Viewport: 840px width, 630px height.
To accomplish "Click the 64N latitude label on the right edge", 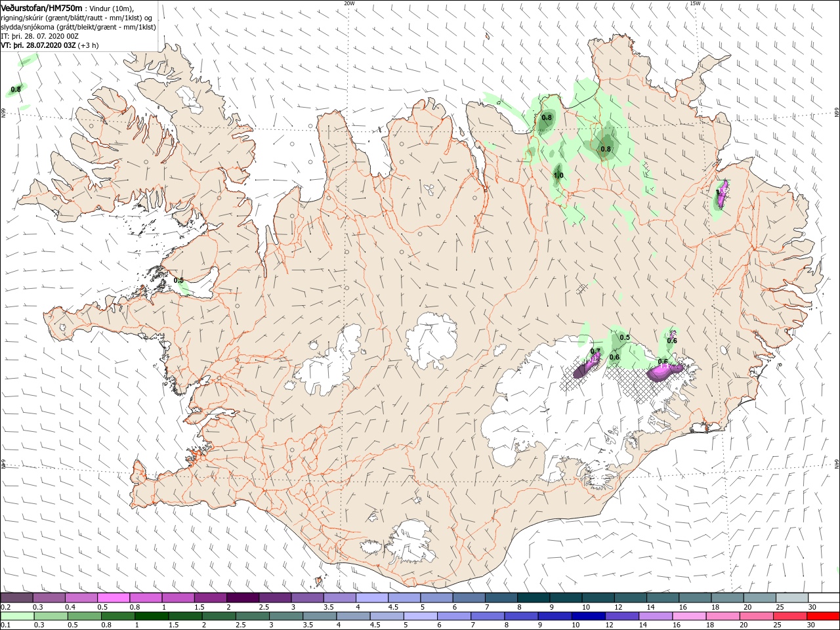I will pos(837,463).
